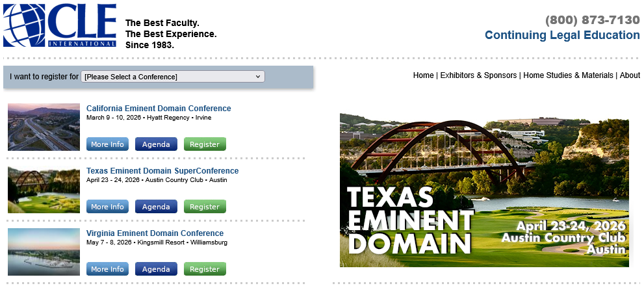Click the Virginia marina thumbnail image
Viewport: 644px width, 288px height.
[x=44, y=252]
